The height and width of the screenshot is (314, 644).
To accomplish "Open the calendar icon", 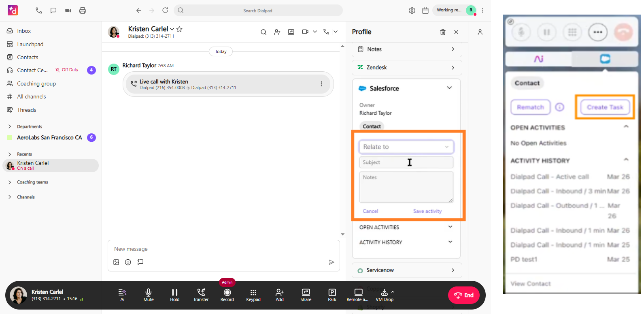I will tap(425, 11).
